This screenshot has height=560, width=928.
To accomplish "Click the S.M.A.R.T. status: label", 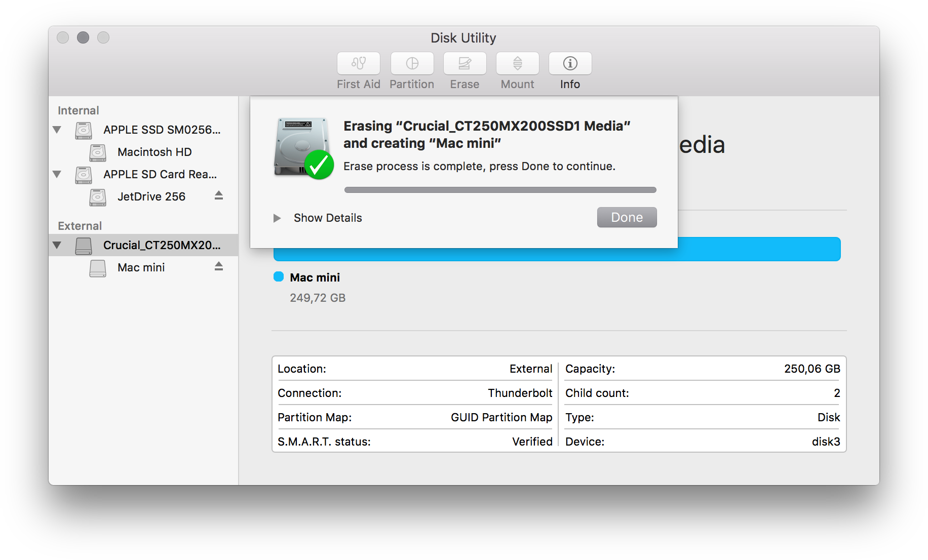I will point(324,442).
